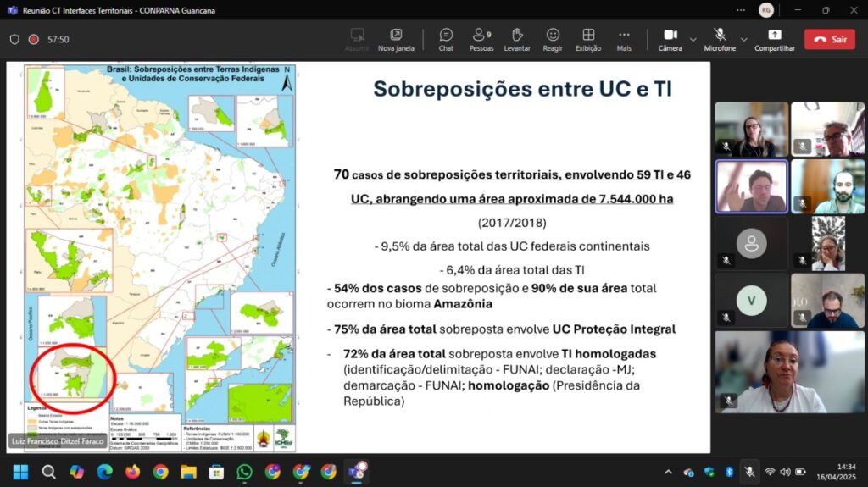Pop out shared content with Nova janela
868x487 pixels.
point(396,39)
